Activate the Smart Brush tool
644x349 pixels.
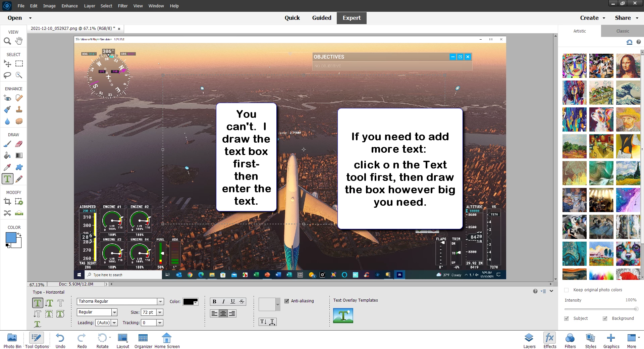(x=7, y=109)
